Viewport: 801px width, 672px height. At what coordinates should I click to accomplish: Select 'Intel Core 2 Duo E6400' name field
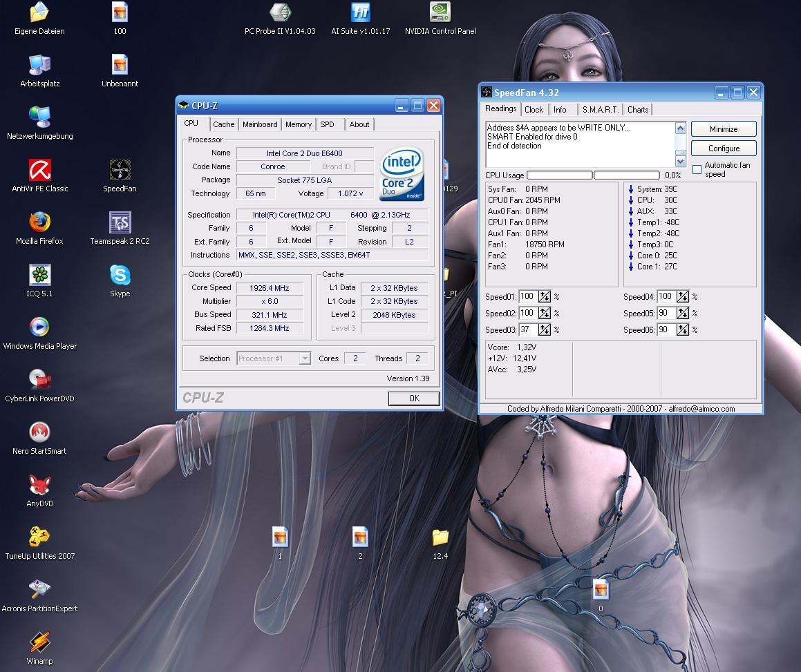point(305,153)
